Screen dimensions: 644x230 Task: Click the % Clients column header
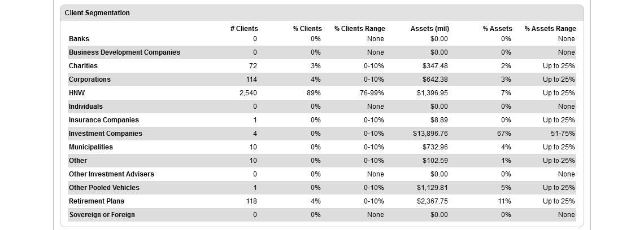(x=307, y=29)
